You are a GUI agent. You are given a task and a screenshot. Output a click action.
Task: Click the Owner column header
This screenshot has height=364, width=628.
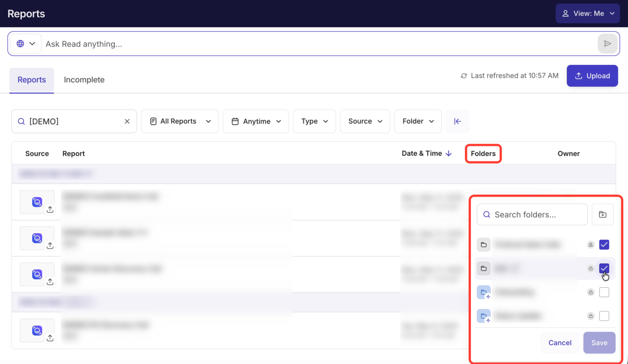point(569,154)
